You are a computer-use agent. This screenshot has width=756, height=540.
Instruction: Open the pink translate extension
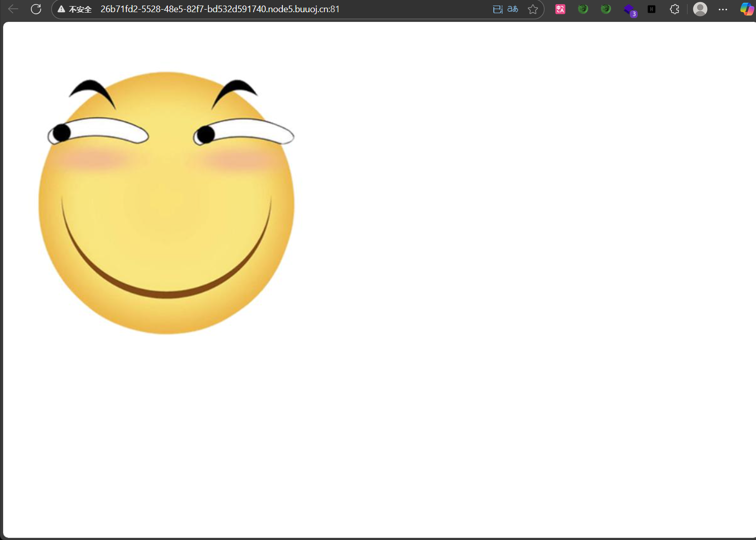560,9
